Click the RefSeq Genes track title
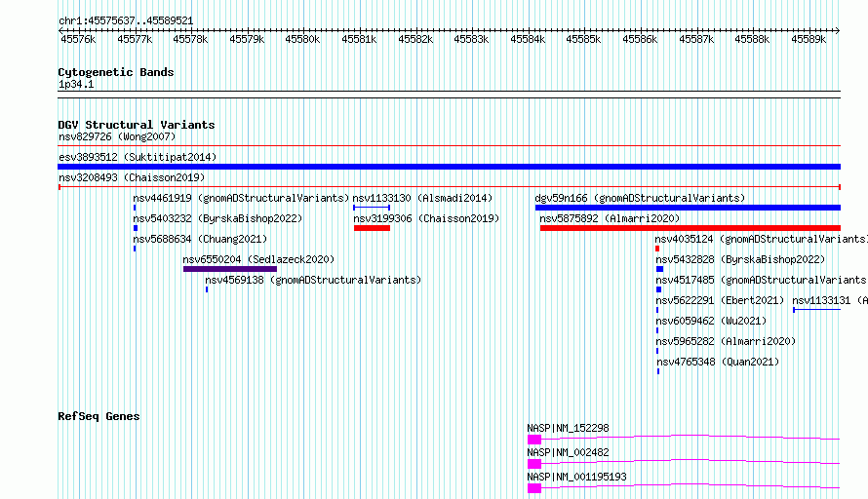The image size is (868, 499). (x=99, y=416)
